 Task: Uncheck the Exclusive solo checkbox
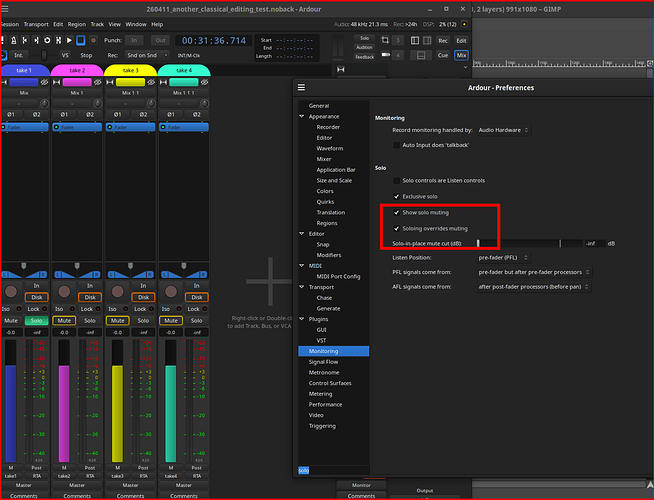[397, 196]
